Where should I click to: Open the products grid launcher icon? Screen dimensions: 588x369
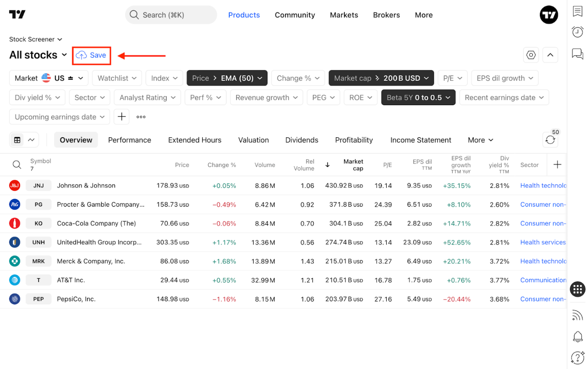point(577,289)
